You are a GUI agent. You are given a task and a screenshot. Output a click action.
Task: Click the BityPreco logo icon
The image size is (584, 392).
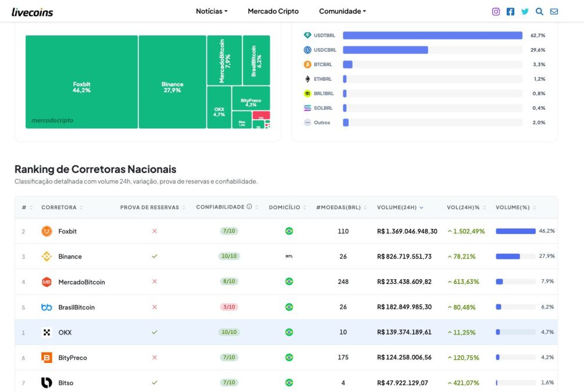[x=46, y=357]
